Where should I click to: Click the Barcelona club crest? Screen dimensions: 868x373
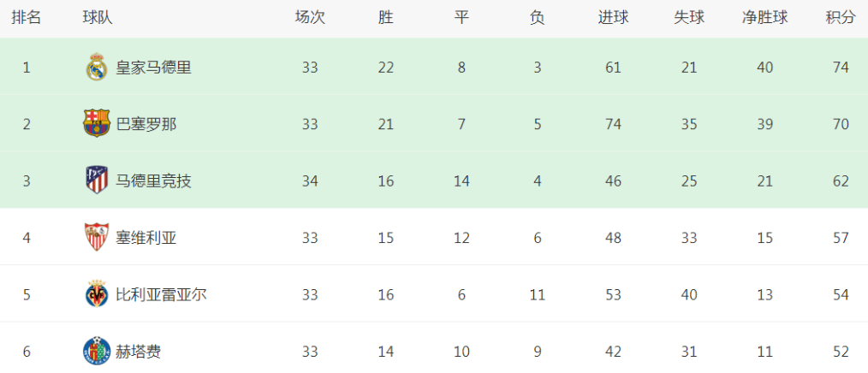(97, 123)
